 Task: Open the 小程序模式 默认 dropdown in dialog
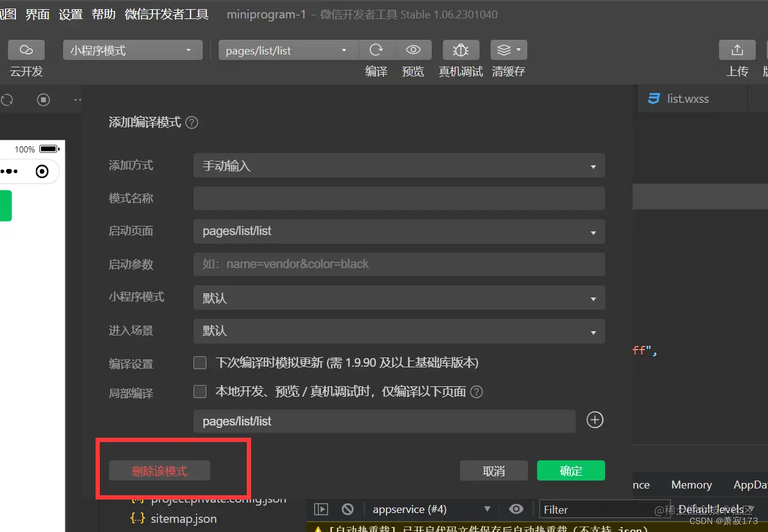[x=399, y=298]
